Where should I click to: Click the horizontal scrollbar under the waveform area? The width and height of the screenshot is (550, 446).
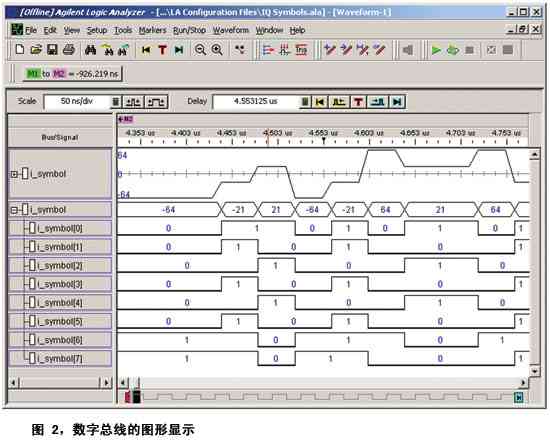click(323, 383)
